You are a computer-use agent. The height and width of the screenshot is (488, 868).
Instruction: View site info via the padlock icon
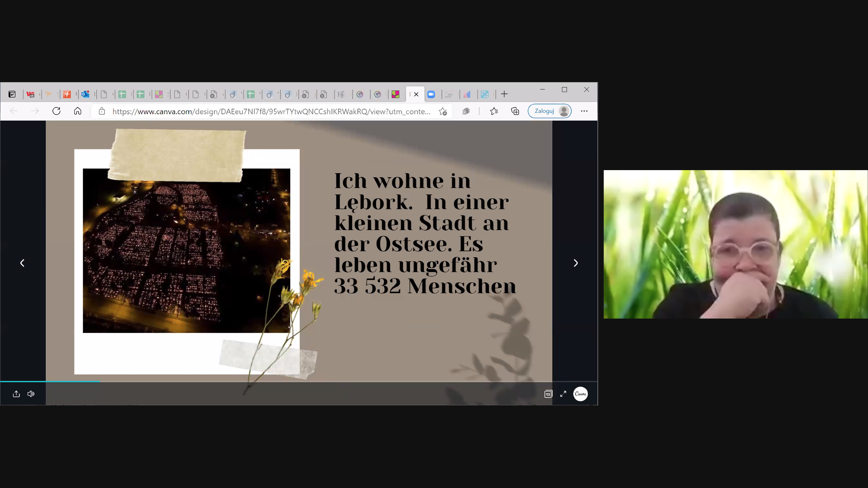click(102, 111)
